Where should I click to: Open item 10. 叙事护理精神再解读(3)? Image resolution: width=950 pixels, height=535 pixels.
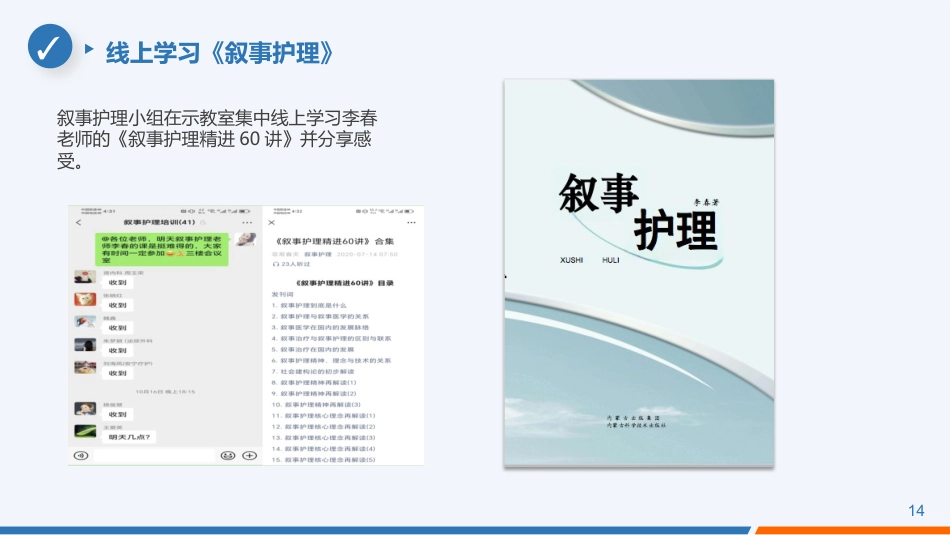(x=316, y=404)
